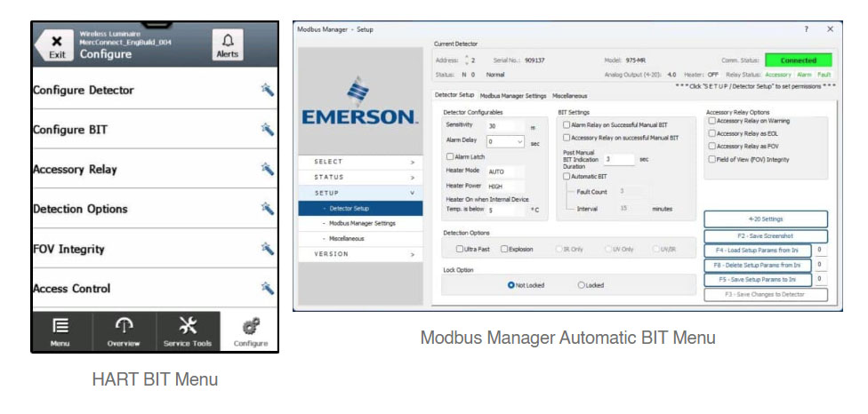
Task: Switch to the Modbus Manager Settings tab
Action: point(513,96)
